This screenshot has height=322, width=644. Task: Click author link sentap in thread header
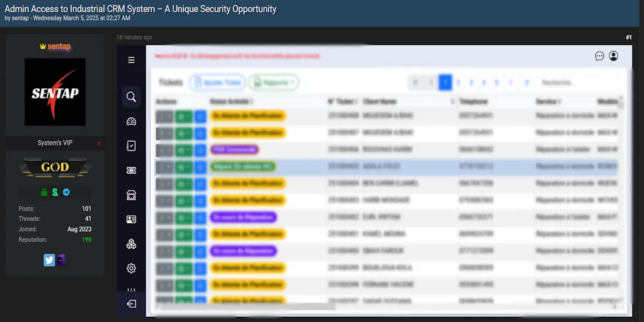coord(20,18)
